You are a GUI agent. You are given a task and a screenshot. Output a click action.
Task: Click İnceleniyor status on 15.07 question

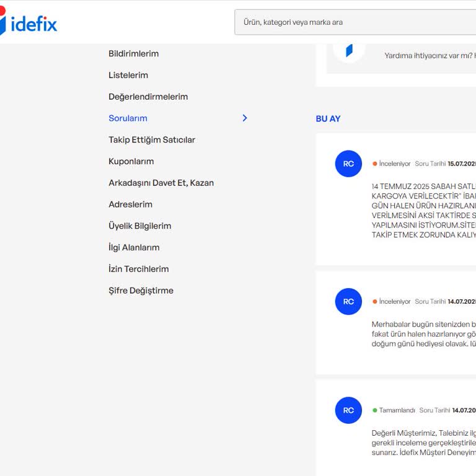pyautogui.click(x=392, y=164)
